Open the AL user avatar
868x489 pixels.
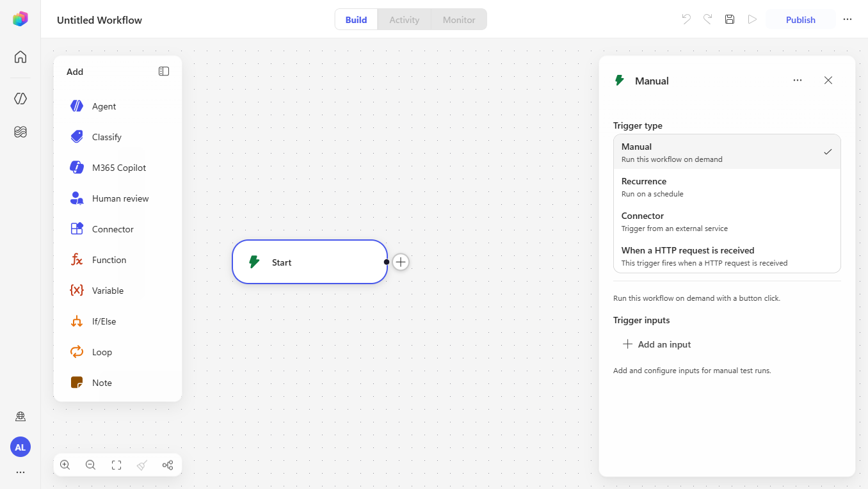pyautogui.click(x=20, y=447)
